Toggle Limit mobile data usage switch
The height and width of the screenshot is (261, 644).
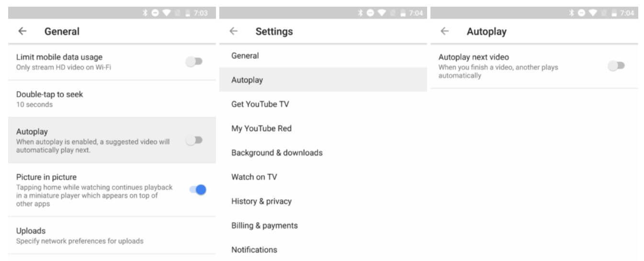[x=194, y=62]
